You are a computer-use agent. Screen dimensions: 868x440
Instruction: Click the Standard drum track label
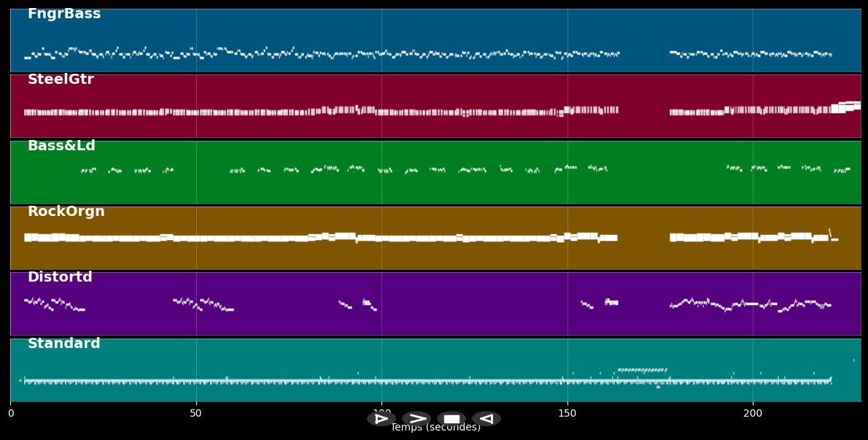click(64, 344)
